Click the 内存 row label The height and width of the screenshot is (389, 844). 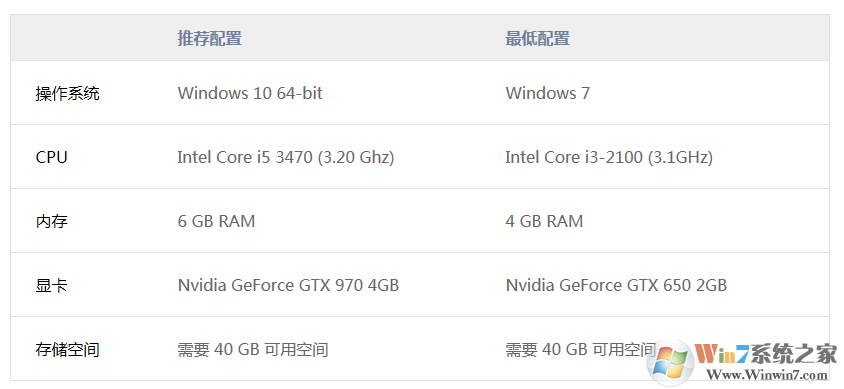[52, 222]
